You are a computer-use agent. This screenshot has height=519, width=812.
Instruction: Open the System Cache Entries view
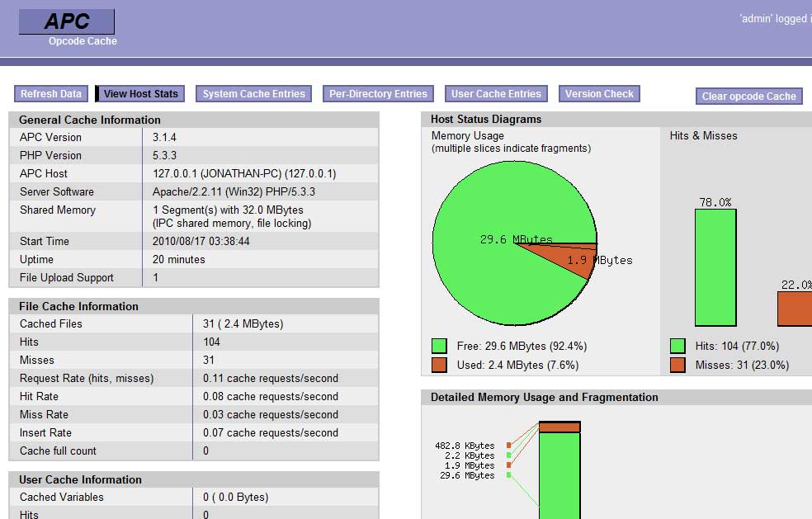253,93
